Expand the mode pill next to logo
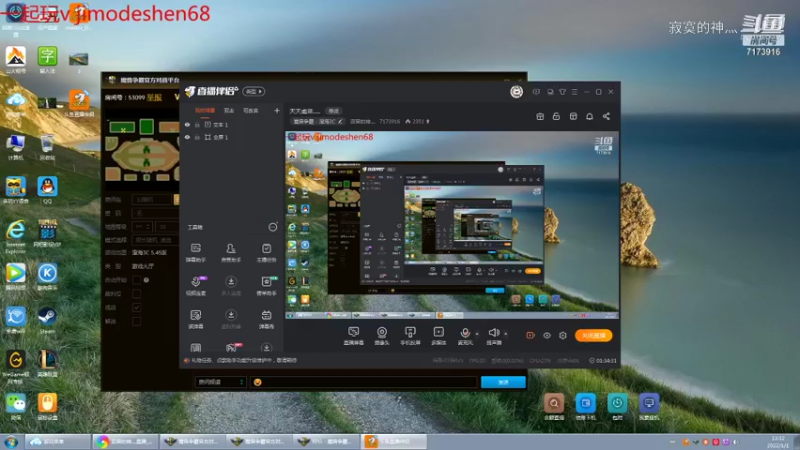 pyautogui.click(x=254, y=91)
